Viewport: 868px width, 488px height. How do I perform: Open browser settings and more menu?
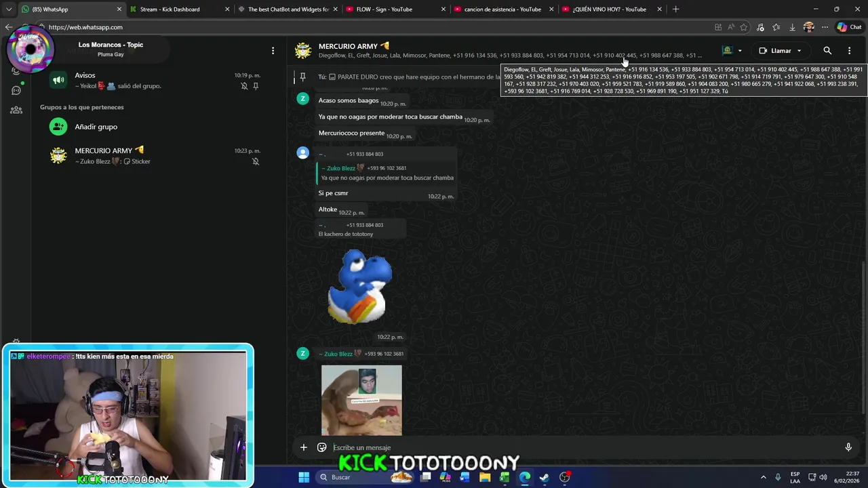point(825,27)
